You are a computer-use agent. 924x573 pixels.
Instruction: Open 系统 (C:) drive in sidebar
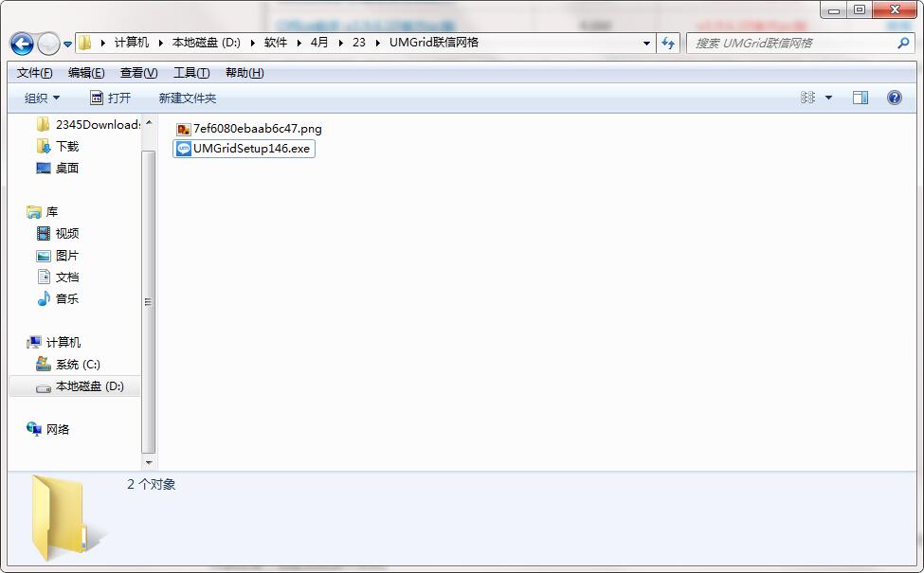click(77, 365)
